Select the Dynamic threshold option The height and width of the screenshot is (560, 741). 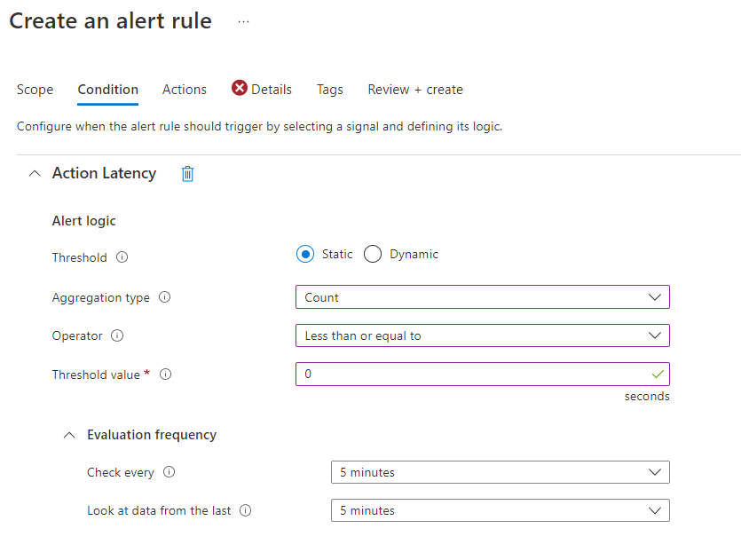[372, 254]
